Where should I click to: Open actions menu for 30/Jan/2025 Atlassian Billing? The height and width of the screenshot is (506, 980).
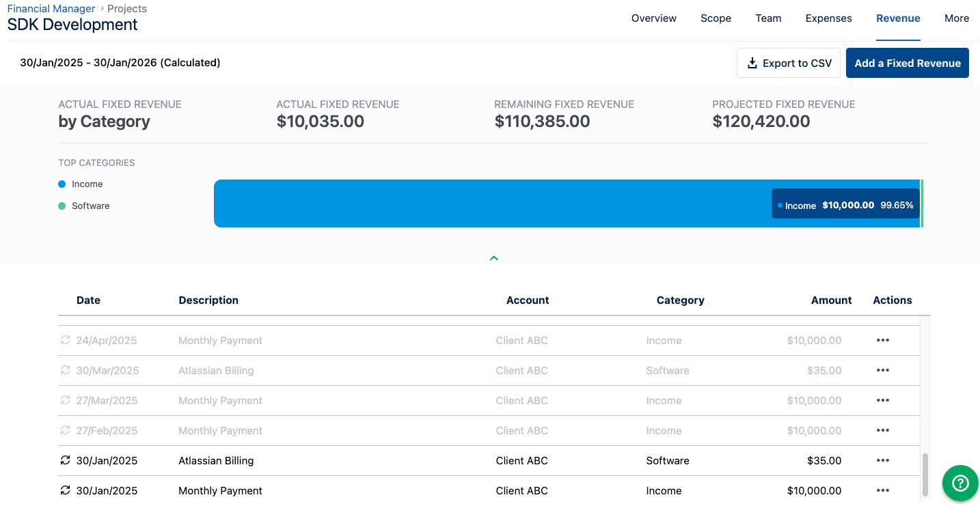click(882, 461)
